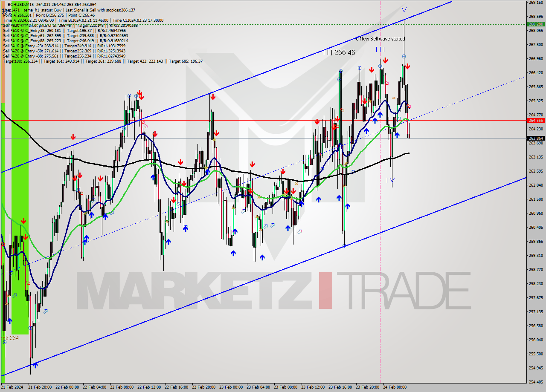
Task: Click the red 264.555 price tag
Action: 536,121
